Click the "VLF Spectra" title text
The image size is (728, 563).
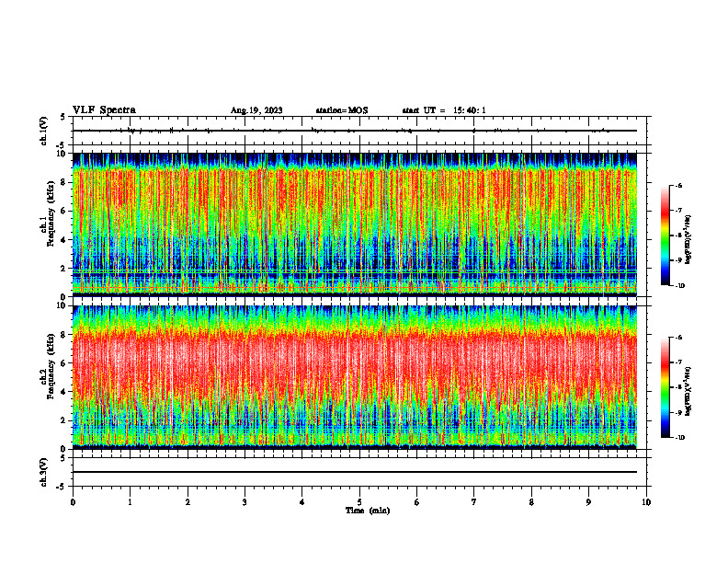click(x=104, y=110)
